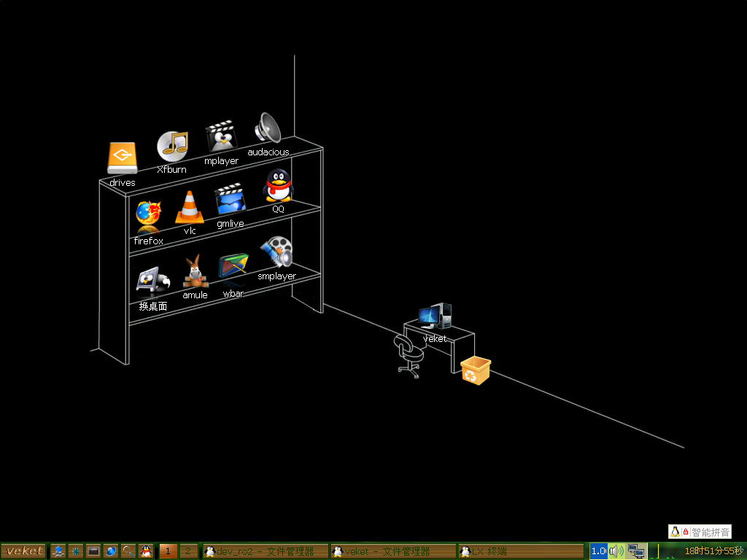
Task: Click the blue 1.0 tray indicator
Action: click(598, 551)
